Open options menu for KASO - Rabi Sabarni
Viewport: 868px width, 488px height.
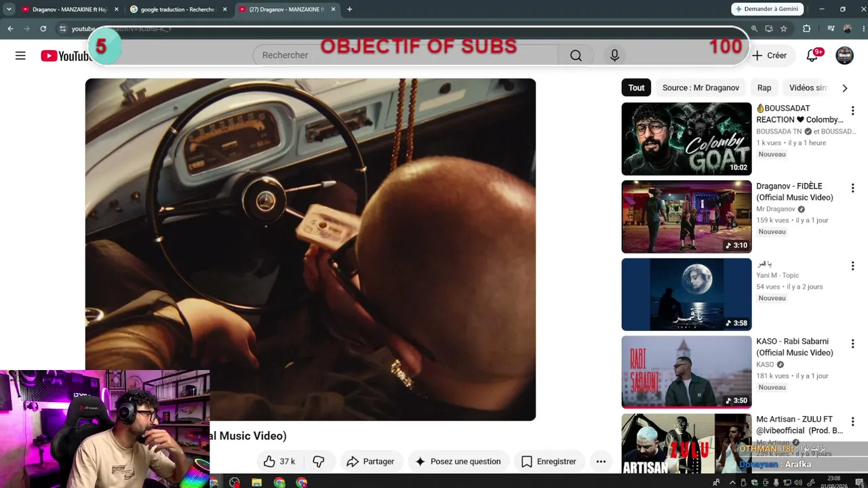(852, 344)
